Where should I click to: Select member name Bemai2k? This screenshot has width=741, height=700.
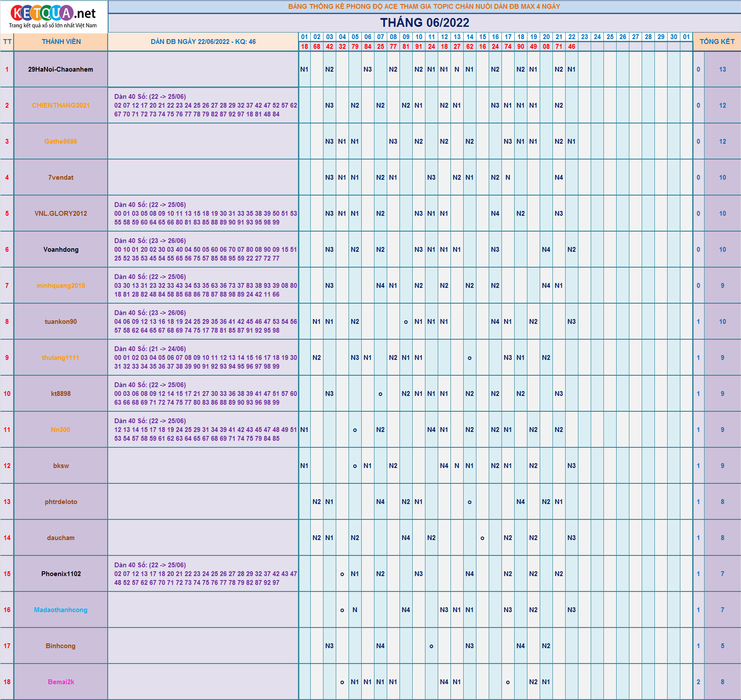click(61, 682)
